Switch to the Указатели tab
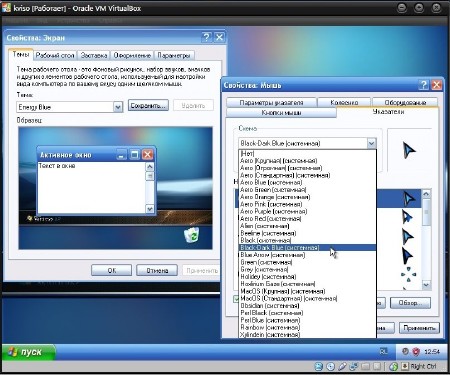This screenshot has width=450, height=375. [388, 112]
